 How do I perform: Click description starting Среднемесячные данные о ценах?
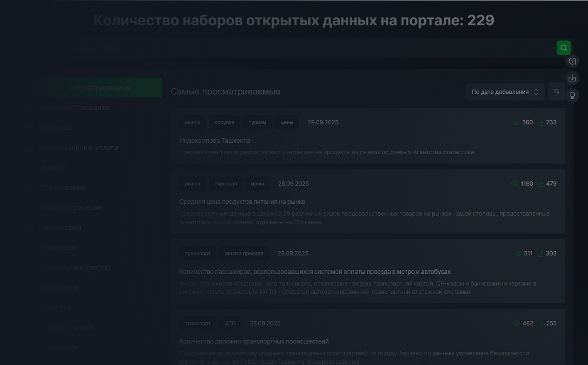364,218
